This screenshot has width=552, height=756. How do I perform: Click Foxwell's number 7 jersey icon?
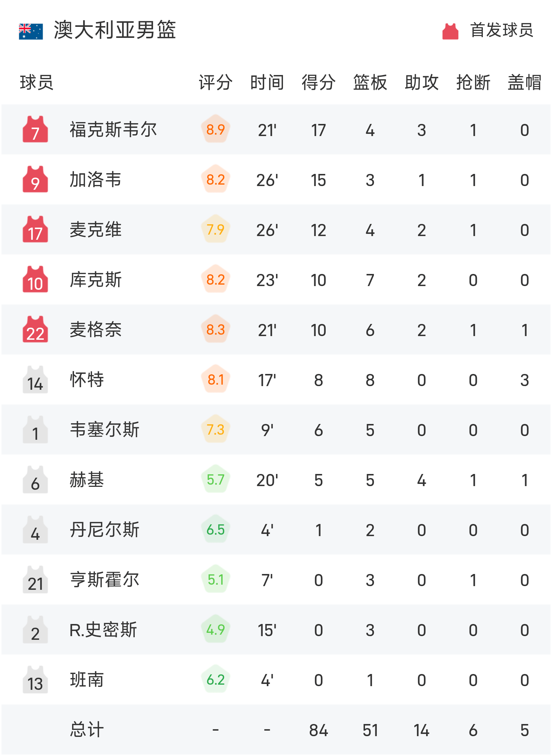(35, 129)
